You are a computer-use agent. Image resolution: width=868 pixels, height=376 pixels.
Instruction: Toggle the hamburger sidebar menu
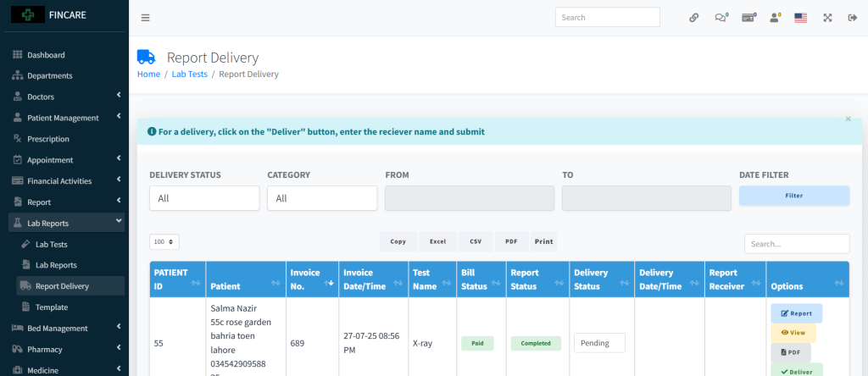(145, 18)
